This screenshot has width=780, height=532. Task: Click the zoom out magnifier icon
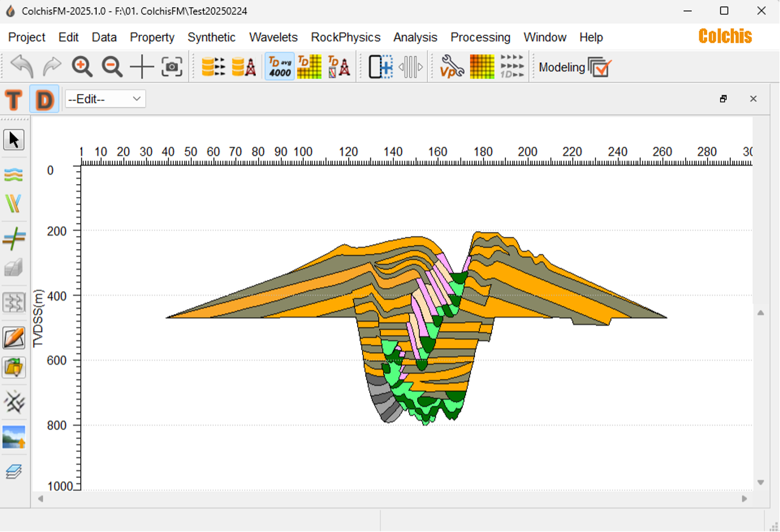pyautogui.click(x=112, y=66)
